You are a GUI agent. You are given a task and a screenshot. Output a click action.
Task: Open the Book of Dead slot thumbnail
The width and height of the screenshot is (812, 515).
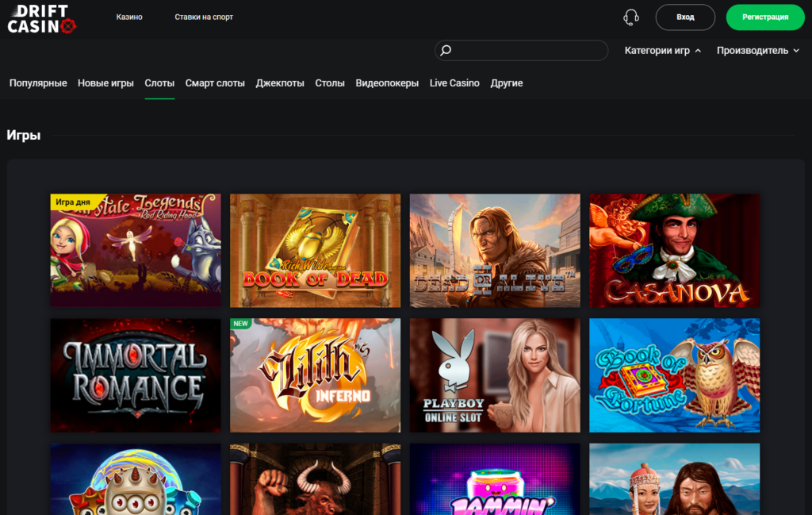pos(315,250)
